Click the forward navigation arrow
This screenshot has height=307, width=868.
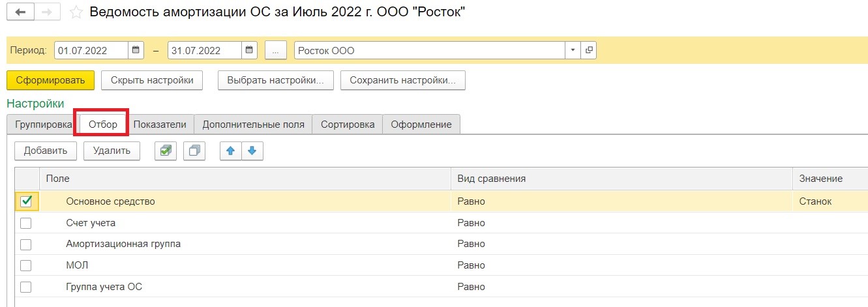(47, 12)
